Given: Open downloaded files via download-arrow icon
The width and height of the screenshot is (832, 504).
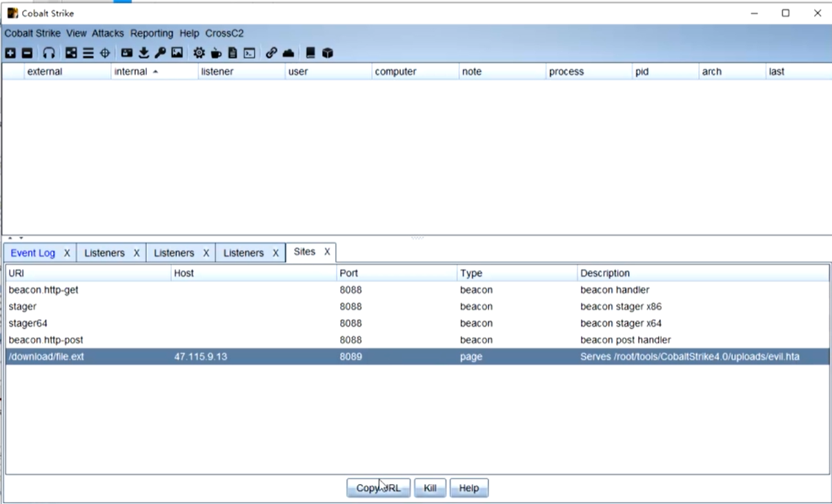Looking at the screenshot, I should 143,53.
